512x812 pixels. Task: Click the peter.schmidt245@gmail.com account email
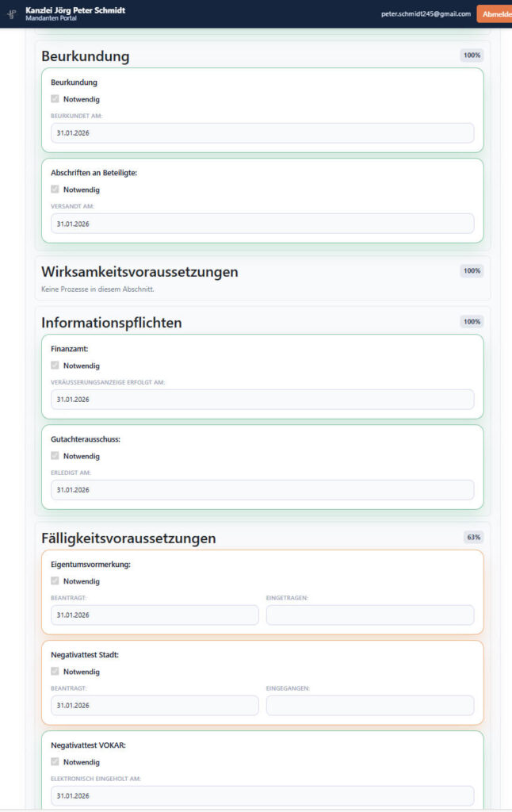tap(426, 14)
